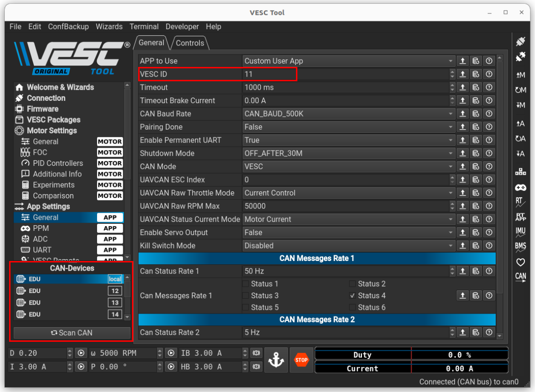Open the Kill Switch Mode dropdown
This screenshot has height=392, width=535.
point(349,246)
